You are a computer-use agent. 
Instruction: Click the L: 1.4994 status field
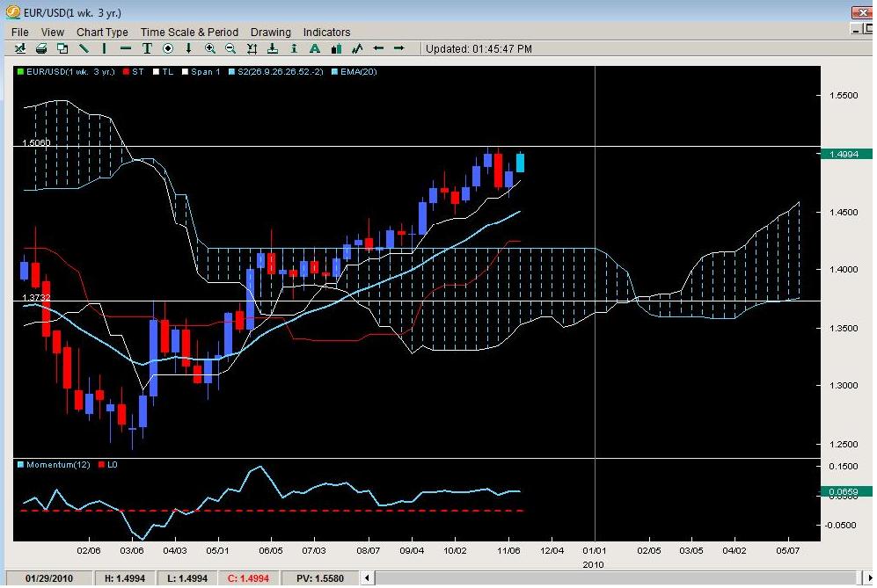(186, 578)
